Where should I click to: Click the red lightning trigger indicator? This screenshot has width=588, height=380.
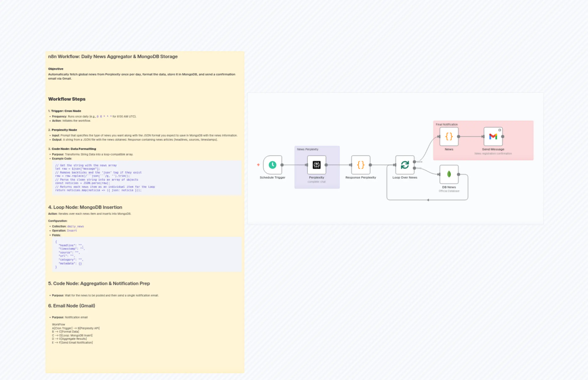258,165
